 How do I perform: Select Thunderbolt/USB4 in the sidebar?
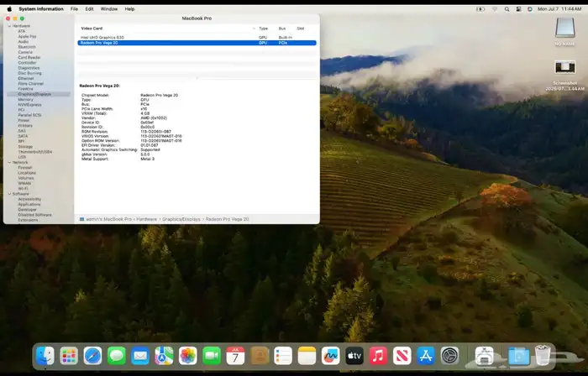[34, 152]
